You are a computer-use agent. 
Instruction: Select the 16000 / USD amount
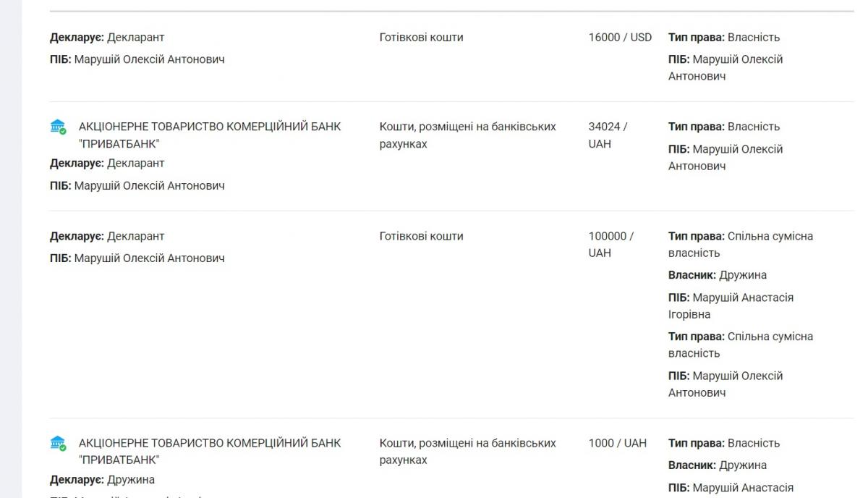click(x=620, y=37)
